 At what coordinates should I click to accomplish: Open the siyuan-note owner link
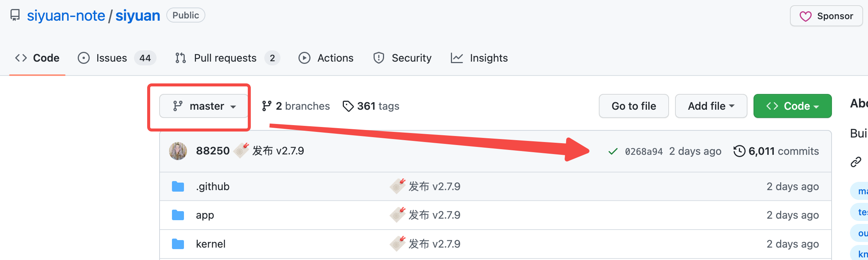click(x=66, y=16)
